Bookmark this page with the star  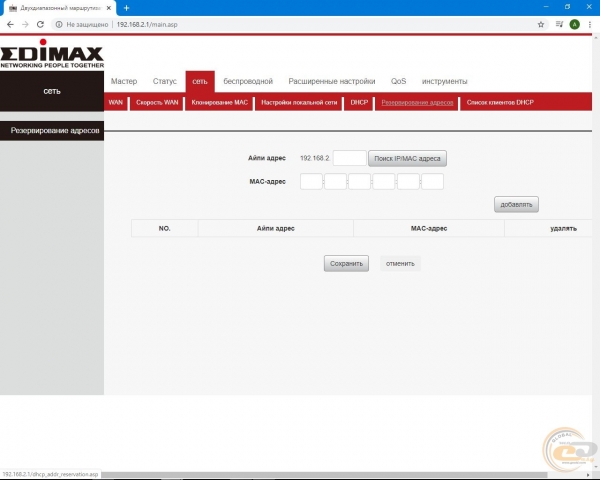(x=541, y=24)
